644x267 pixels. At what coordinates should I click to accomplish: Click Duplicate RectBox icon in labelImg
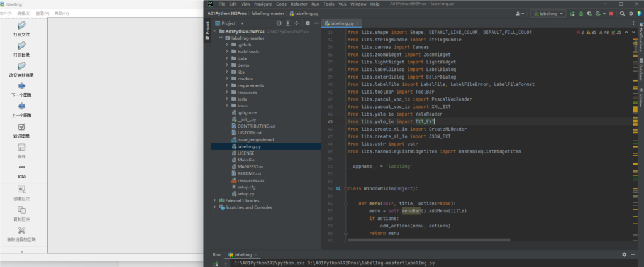point(21,210)
